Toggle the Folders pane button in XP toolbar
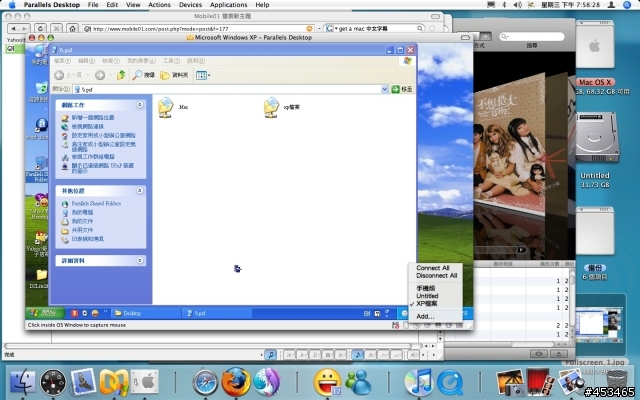The height and width of the screenshot is (400, 640). pyautogui.click(x=174, y=75)
